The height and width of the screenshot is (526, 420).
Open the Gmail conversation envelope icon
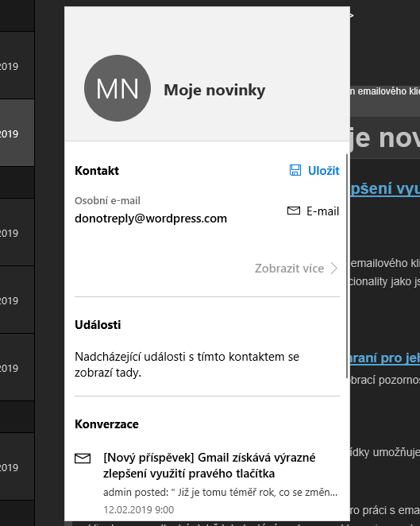pos(83,458)
